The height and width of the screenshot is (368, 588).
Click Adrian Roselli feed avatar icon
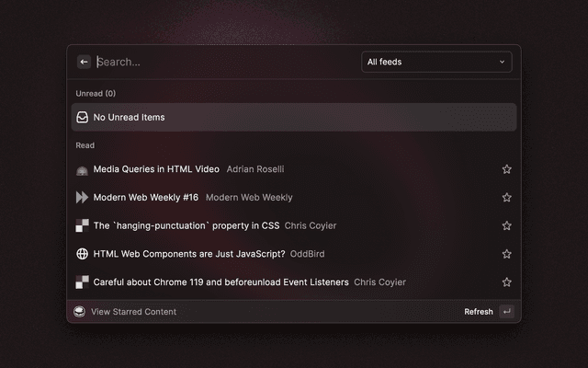pos(82,169)
